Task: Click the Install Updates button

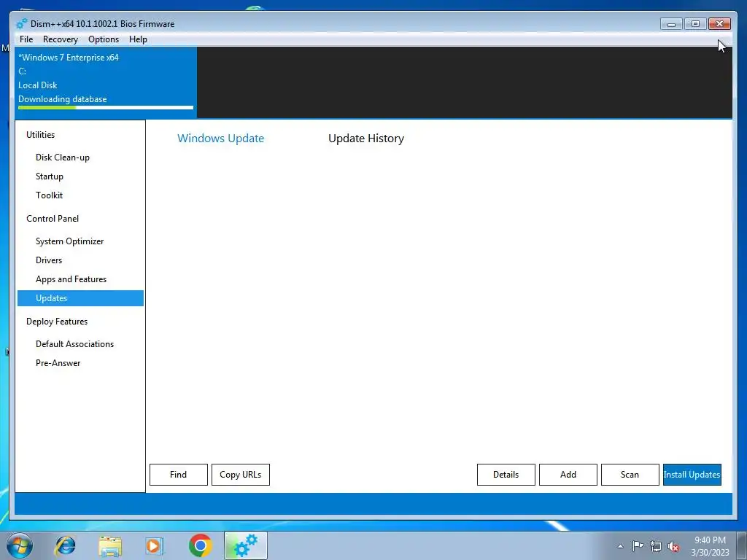Action: coord(692,475)
